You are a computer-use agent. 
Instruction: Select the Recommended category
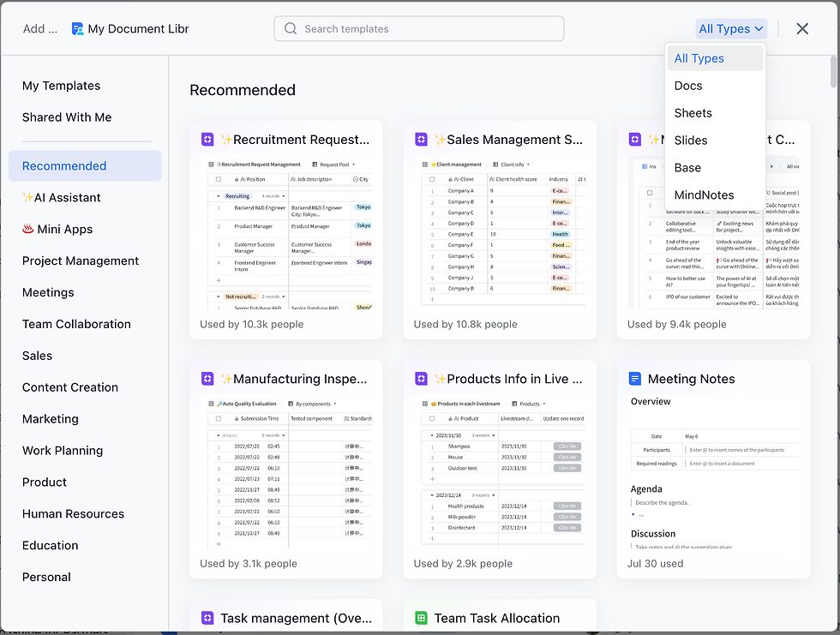85,166
